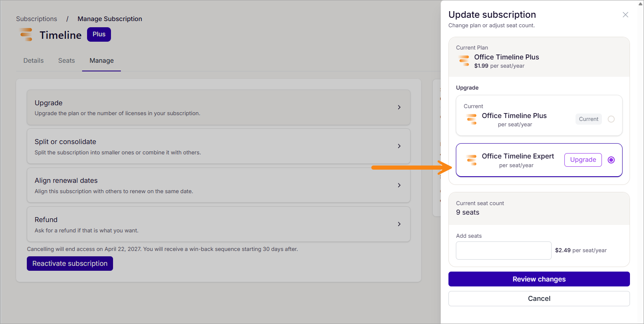Select the Office Timeline Expert radio button
This screenshot has height=324, width=644.
pyautogui.click(x=611, y=160)
